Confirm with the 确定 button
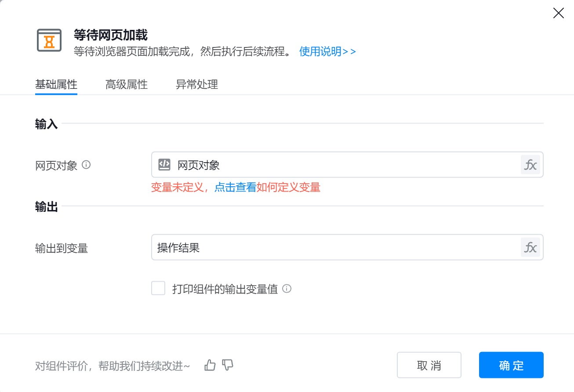Image resolution: width=574 pixels, height=392 pixels. coord(511,365)
